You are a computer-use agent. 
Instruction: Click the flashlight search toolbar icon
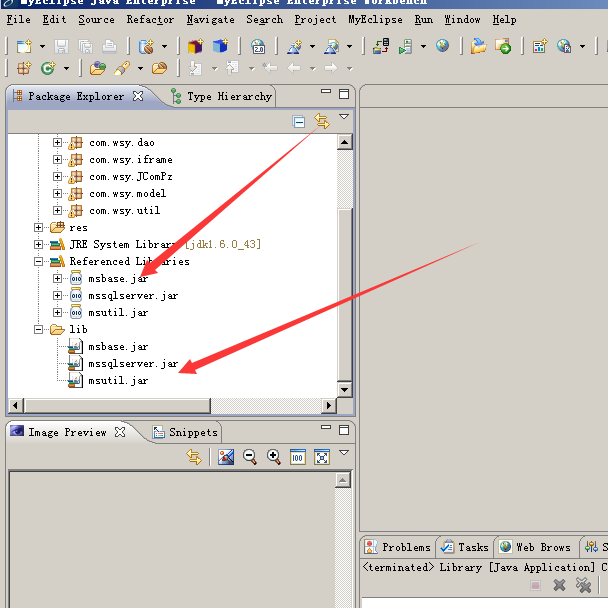pos(122,69)
